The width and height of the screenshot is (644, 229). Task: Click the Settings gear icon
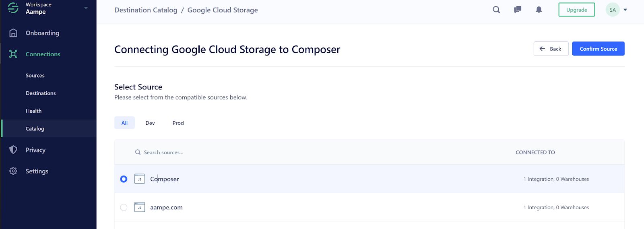13,171
